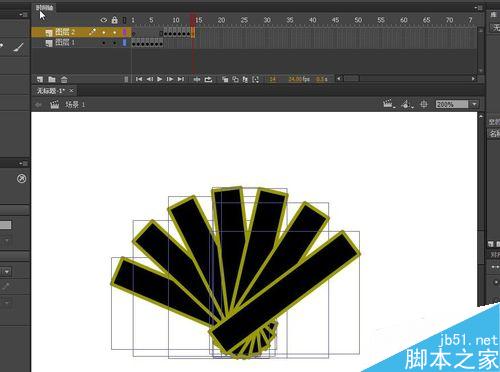Select the 图层 2 layer row
Viewport: 500px width, 372px height.
click(80, 32)
